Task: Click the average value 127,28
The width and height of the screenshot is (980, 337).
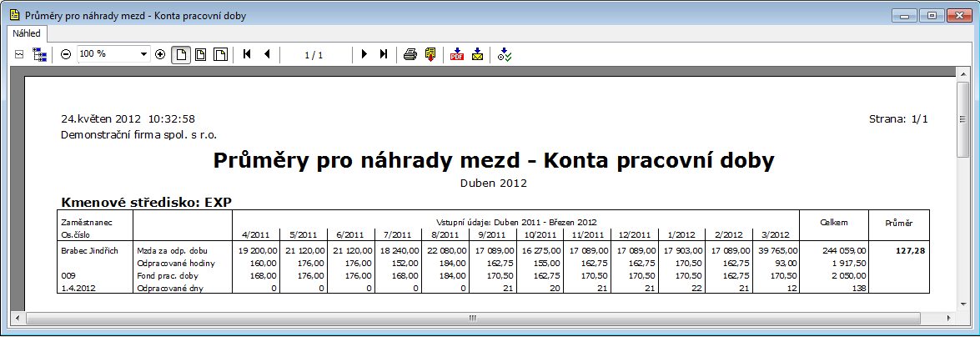Action: tap(911, 251)
